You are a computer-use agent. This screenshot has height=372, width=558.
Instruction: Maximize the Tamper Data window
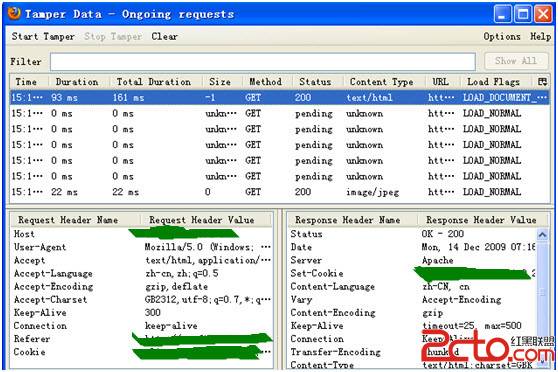click(x=523, y=14)
